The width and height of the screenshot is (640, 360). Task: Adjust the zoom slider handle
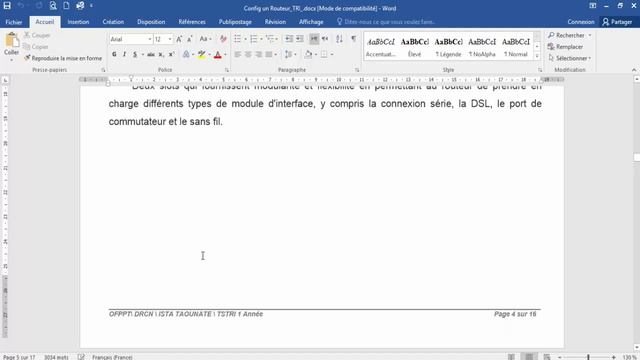coord(588,357)
